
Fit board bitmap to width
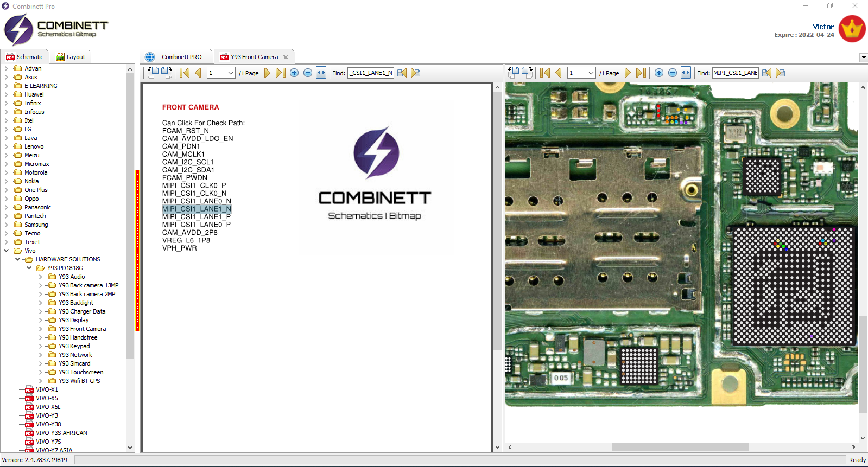tap(686, 73)
